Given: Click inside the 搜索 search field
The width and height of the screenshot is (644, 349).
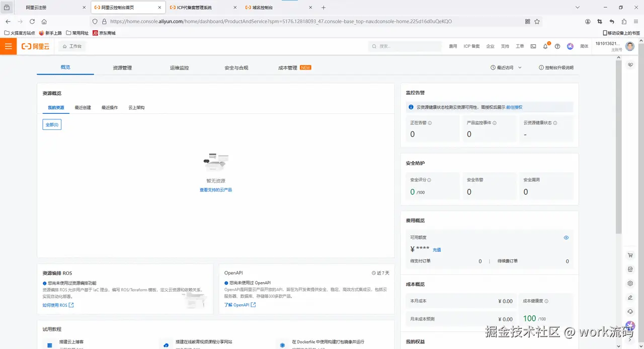Looking at the screenshot, I should (x=405, y=46).
